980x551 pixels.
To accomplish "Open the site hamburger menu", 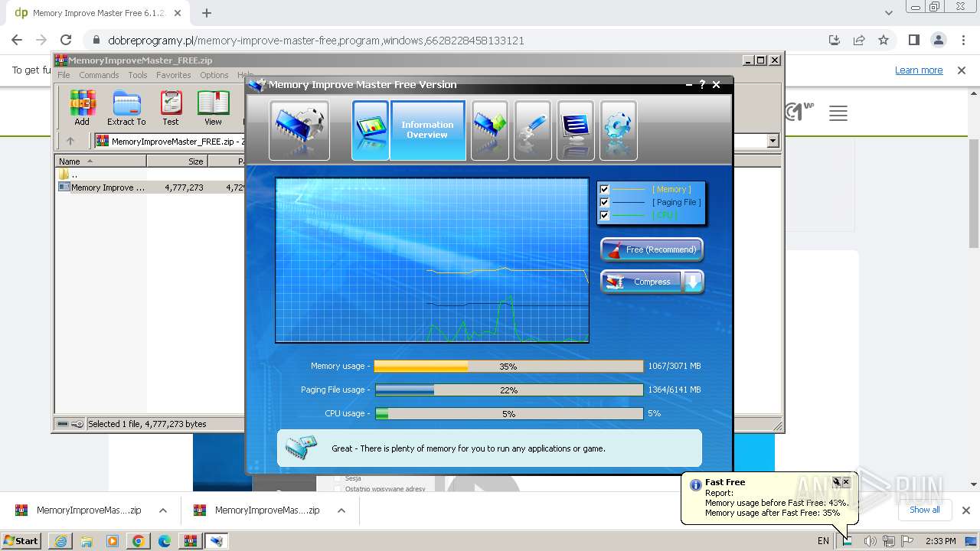I will (838, 114).
